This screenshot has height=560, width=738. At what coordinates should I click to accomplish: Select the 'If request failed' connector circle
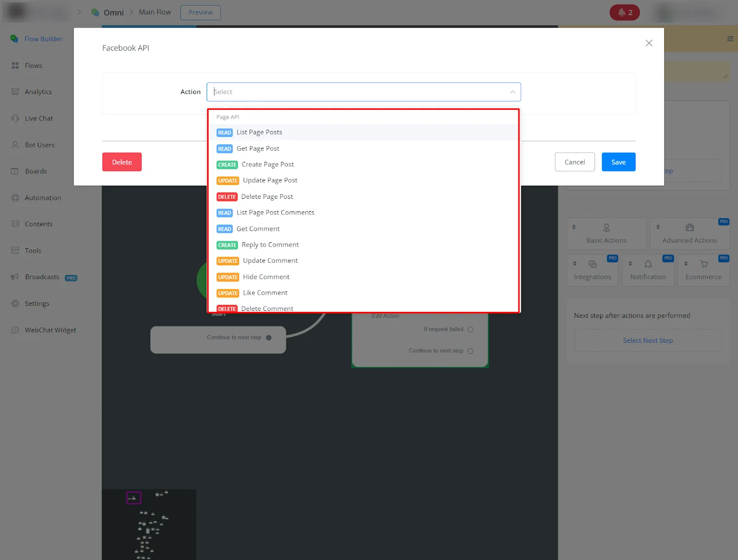coord(470,329)
